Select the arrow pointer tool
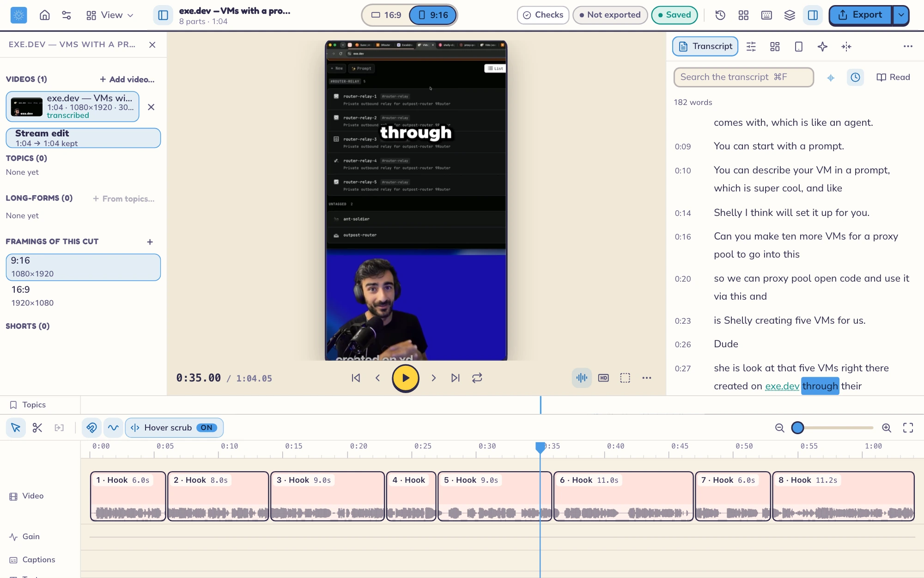Image resolution: width=924 pixels, height=578 pixels. coord(16,428)
